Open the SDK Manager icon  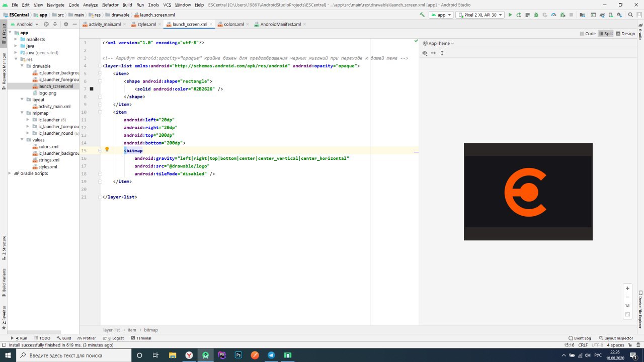click(619, 15)
